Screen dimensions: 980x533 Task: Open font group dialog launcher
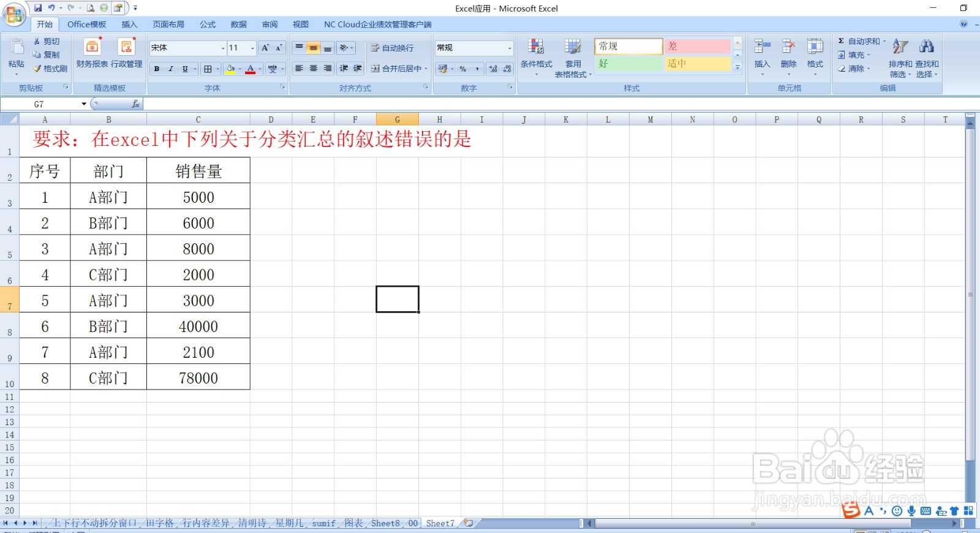(282, 88)
